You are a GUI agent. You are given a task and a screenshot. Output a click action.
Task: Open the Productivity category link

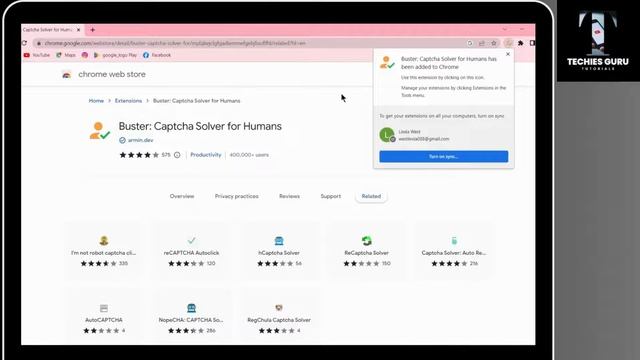[206, 155]
